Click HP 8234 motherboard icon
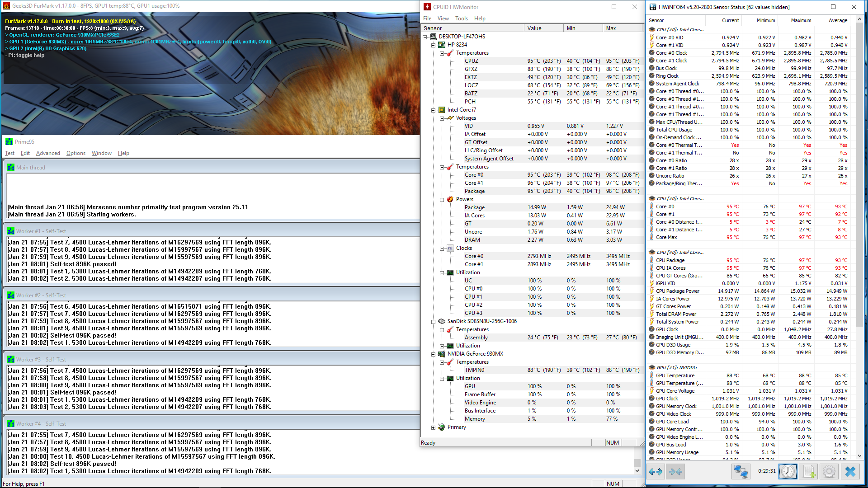This screenshot has height=488, width=868. pyautogui.click(x=442, y=45)
